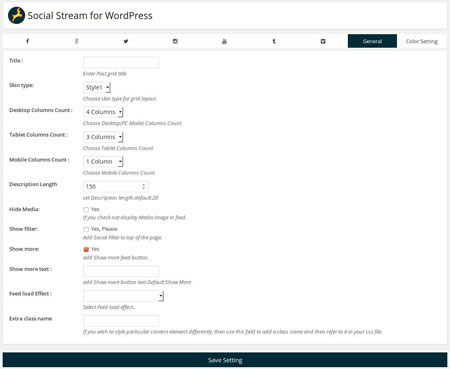Click the Description Length spinner arrows

pos(144,187)
